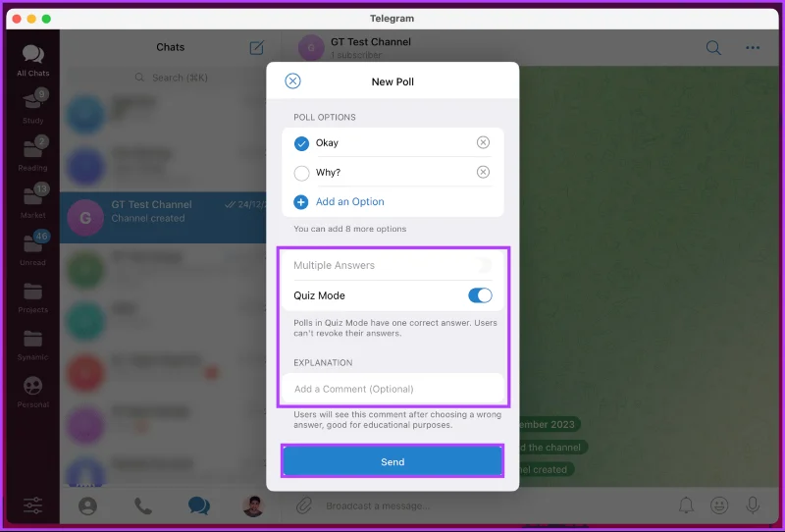Viewport: 785px width, 532px height.
Task: Click the plus icon to add an option
Action: coord(301,202)
